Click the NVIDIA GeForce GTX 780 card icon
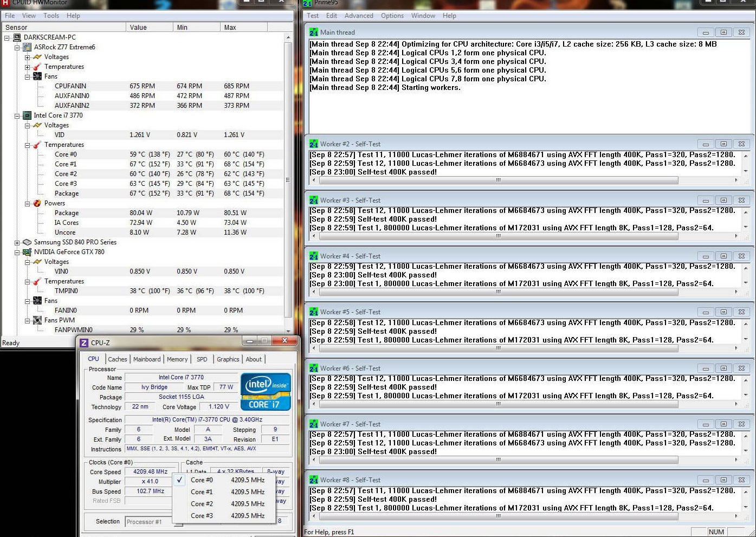This screenshot has height=537, width=756. 27,252
